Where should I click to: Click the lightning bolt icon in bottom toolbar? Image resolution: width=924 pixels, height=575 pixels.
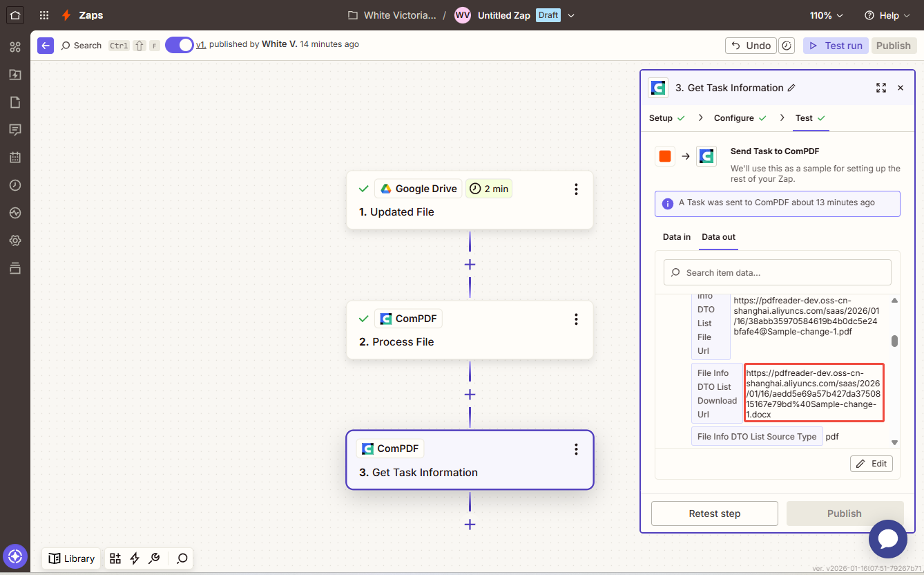click(135, 558)
